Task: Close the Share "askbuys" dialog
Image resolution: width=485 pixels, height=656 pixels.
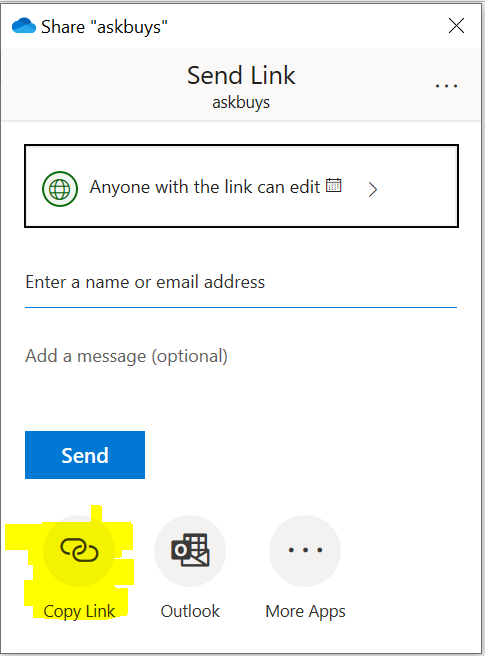Action: (x=456, y=26)
